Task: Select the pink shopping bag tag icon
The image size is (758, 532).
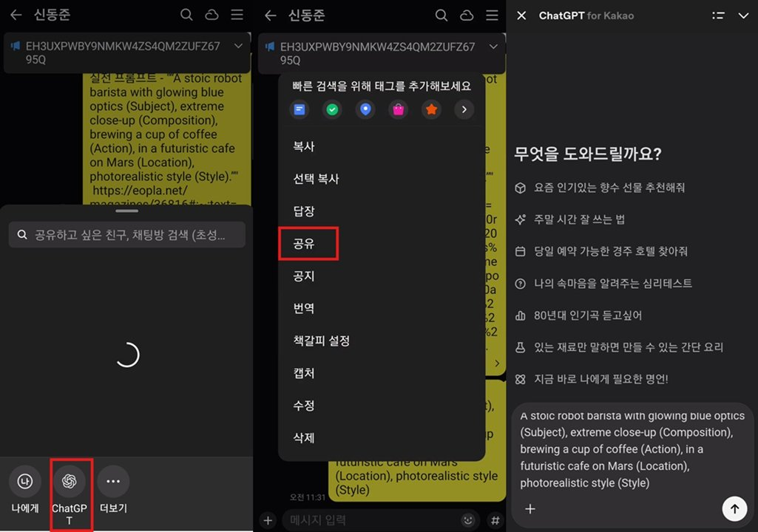Action: click(399, 109)
